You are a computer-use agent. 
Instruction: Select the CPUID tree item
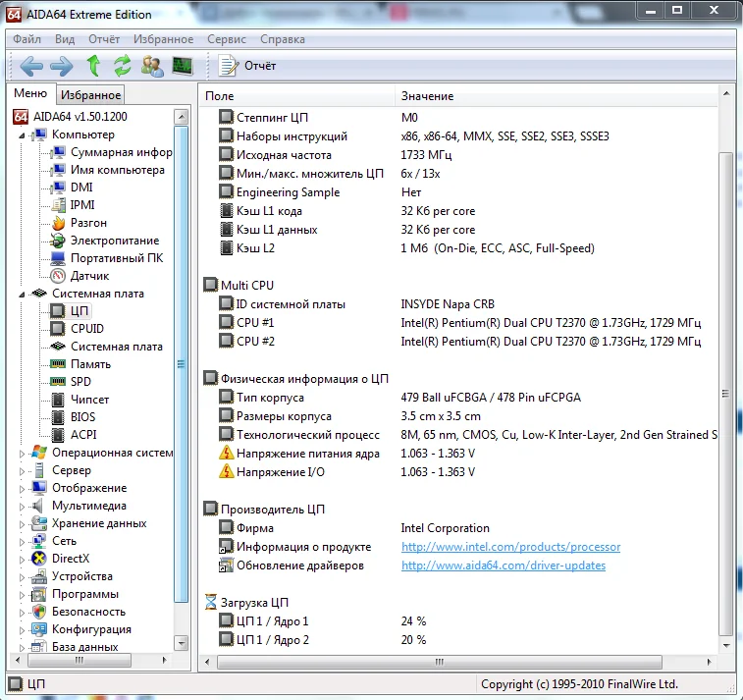point(86,329)
